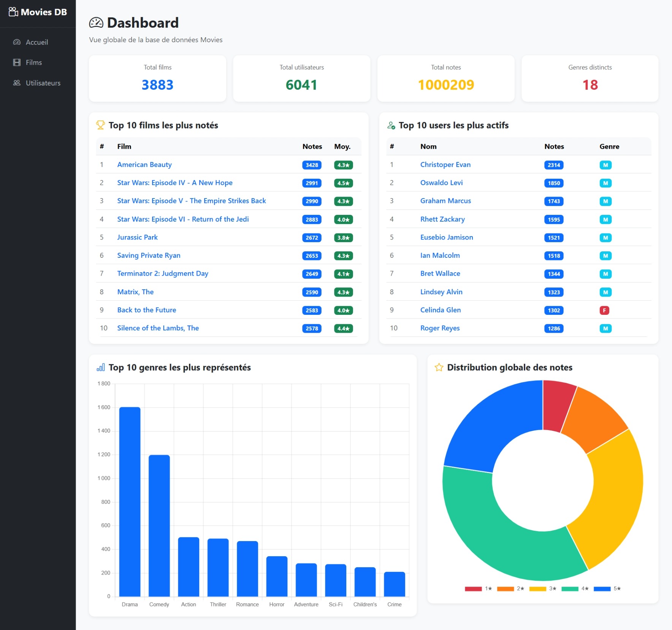Click the Utilisateurs people icon in sidebar
This screenshot has height=630, width=672.
click(17, 83)
